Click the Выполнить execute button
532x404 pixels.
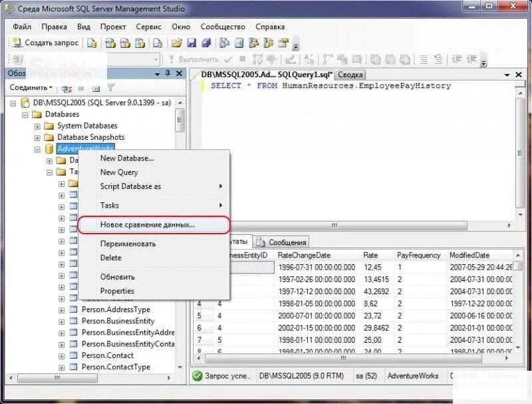194,60
